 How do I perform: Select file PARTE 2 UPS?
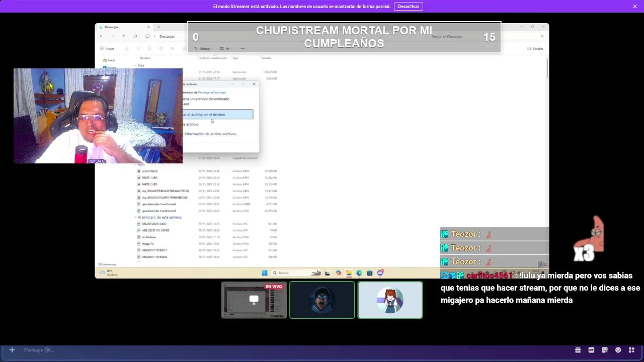point(149,184)
